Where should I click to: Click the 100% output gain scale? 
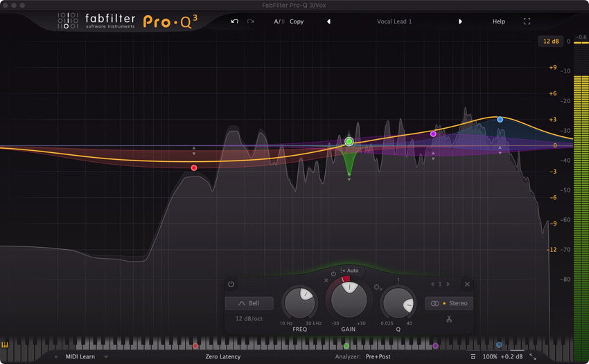click(x=490, y=356)
